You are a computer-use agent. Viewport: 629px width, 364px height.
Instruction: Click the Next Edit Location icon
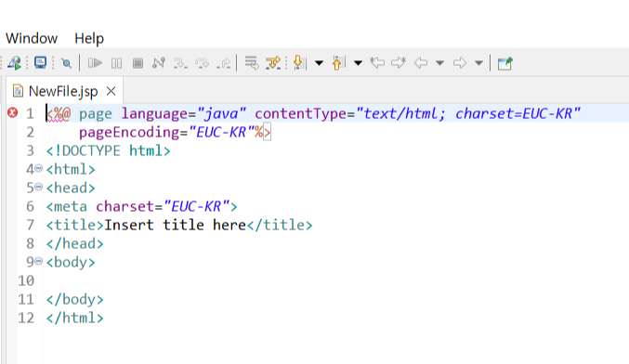[399, 62]
